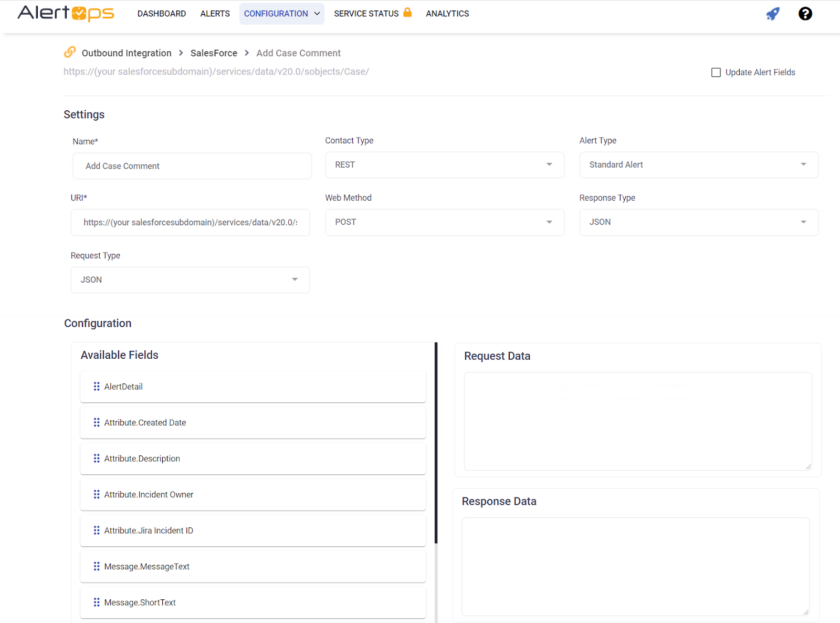Click into the Request Data text area
The height and width of the screenshot is (623, 840).
[637, 421]
